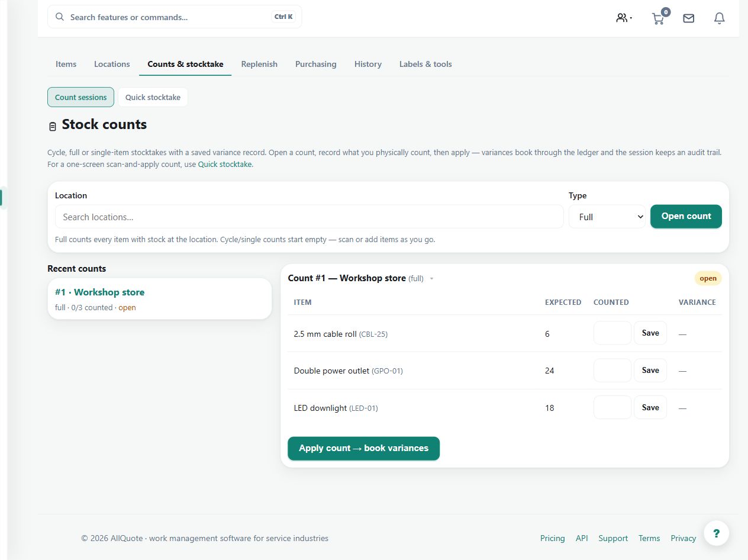Click the counted field for 2.5 mm cable roll
The width and height of the screenshot is (748, 560).
[612, 333]
